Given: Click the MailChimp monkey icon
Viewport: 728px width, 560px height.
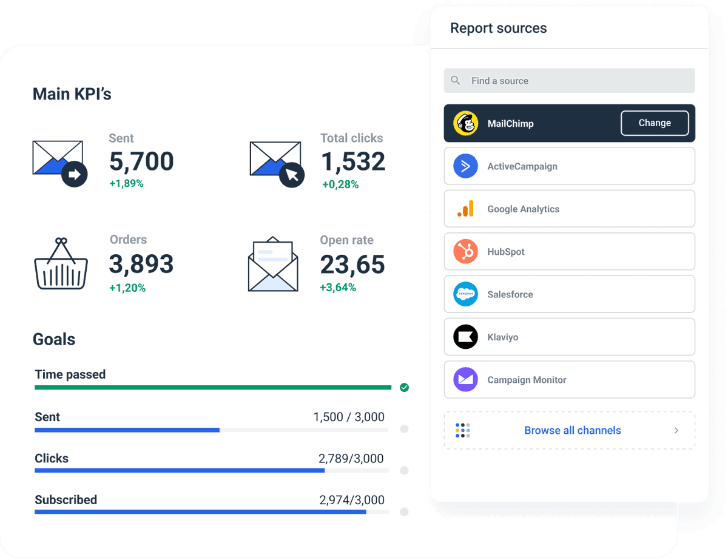Looking at the screenshot, I should coord(465,123).
